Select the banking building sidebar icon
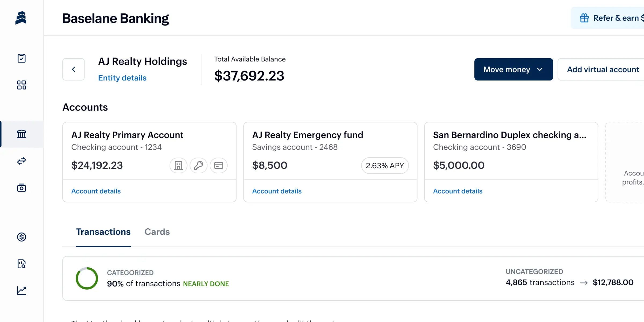Image resolution: width=644 pixels, height=322 pixels. pos(21,134)
